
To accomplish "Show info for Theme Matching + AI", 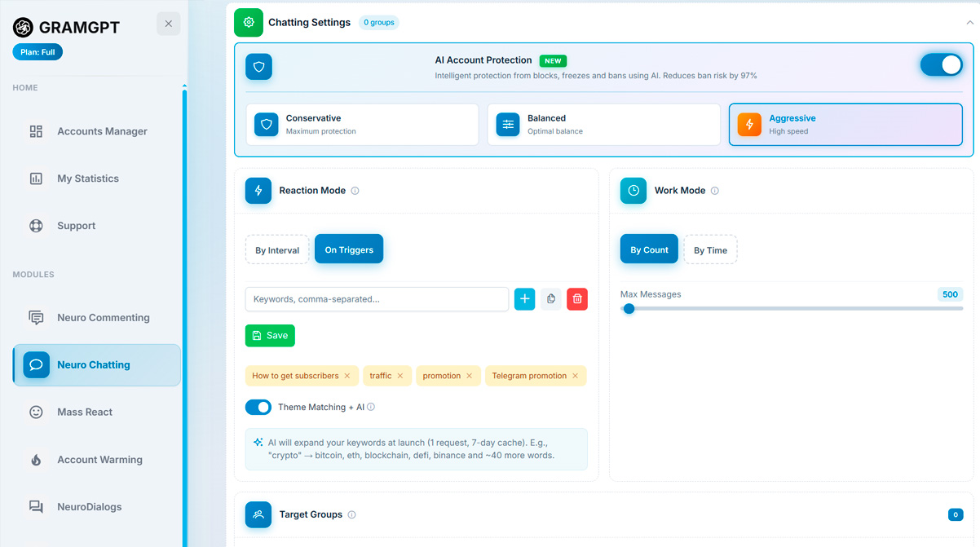I will 371,407.
